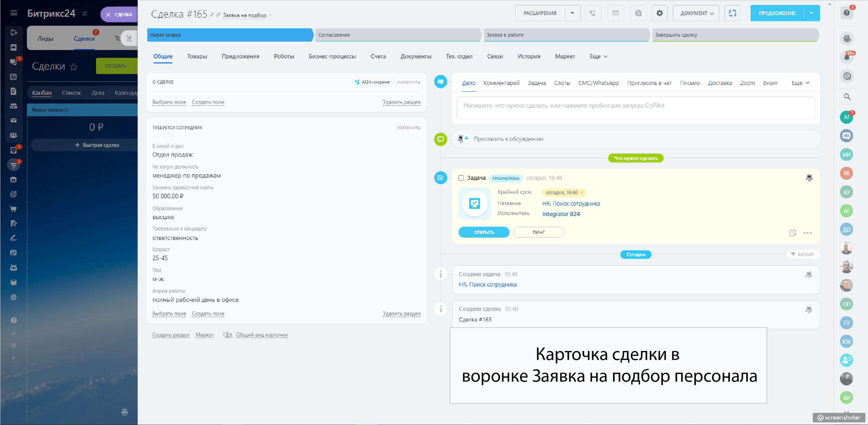
Task: Click star icon next to Сделки title
Action: tap(73, 67)
